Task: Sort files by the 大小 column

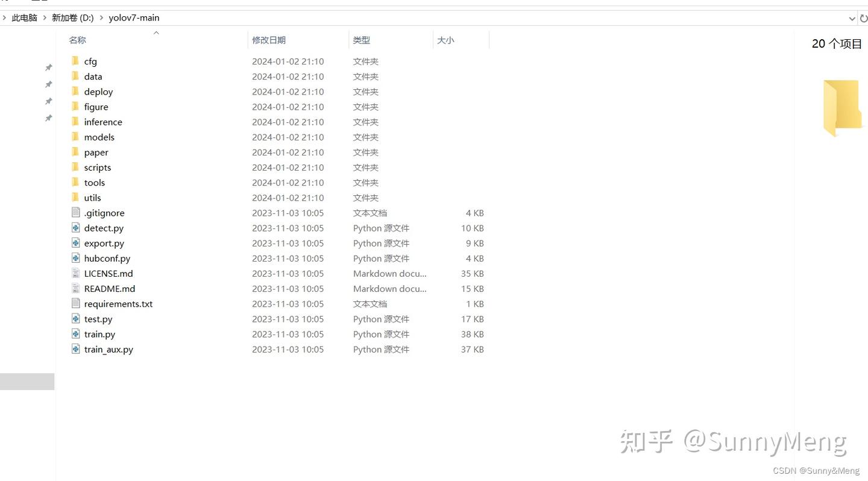Action: point(446,40)
